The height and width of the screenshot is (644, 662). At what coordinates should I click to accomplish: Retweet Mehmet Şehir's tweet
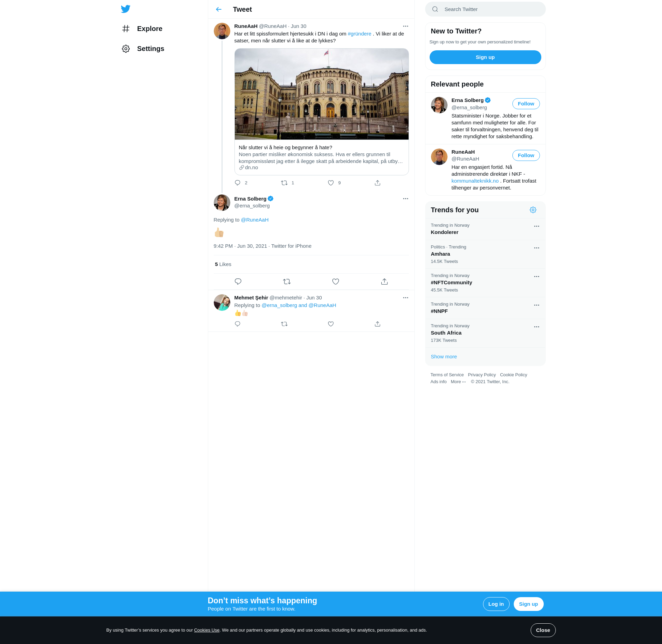tap(284, 324)
